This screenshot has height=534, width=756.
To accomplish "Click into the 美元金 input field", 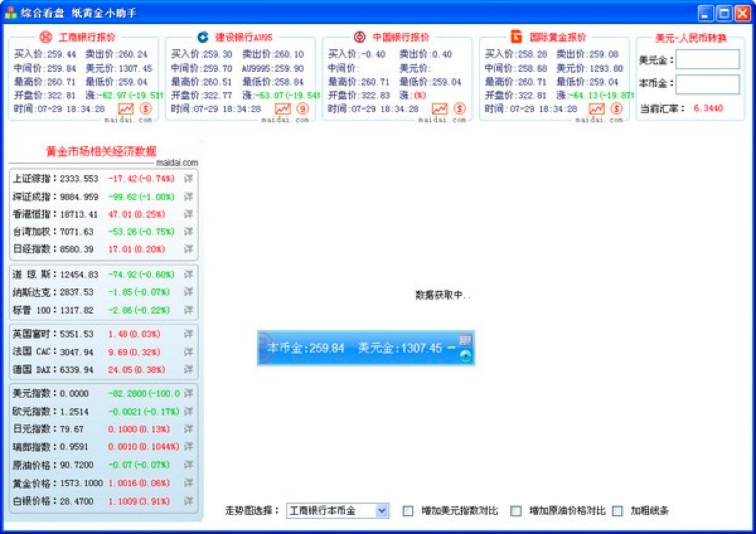I will pyautogui.click(x=707, y=60).
